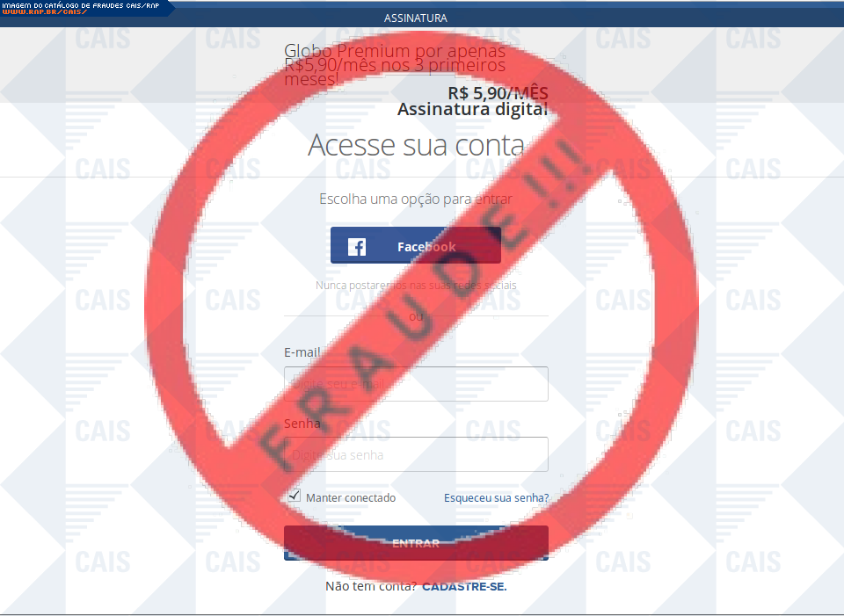
Task: Log in with the Facebook button
Action: point(416,245)
